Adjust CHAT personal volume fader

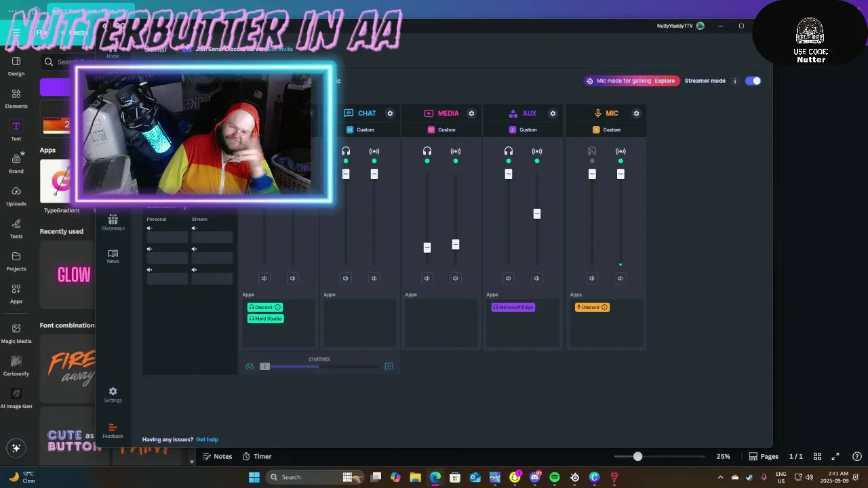(346, 174)
